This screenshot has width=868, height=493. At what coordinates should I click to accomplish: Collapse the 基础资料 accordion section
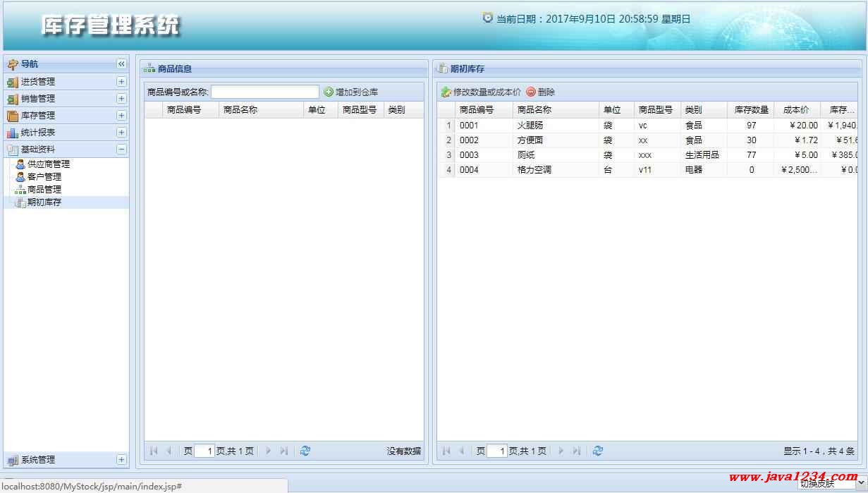pos(121,150)
